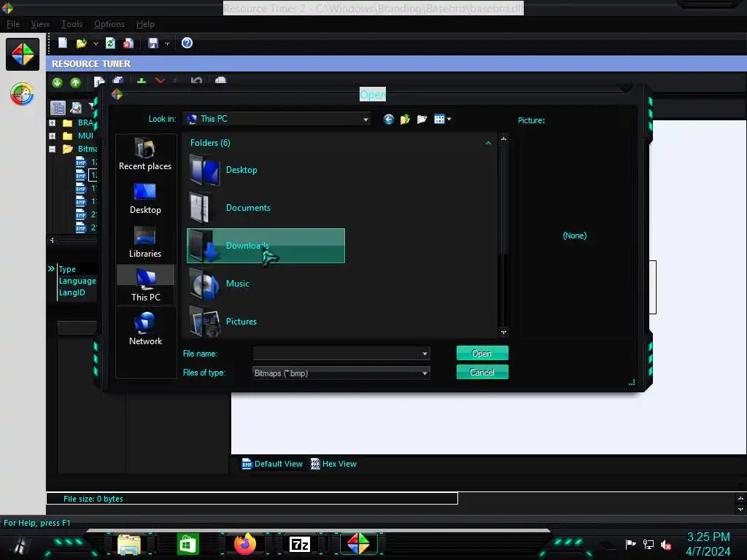Image resolution: width=747 pixels, height=560 pixels.
Task: Launch Firefox from the taskbar
Action: click(x=245, y=544)
